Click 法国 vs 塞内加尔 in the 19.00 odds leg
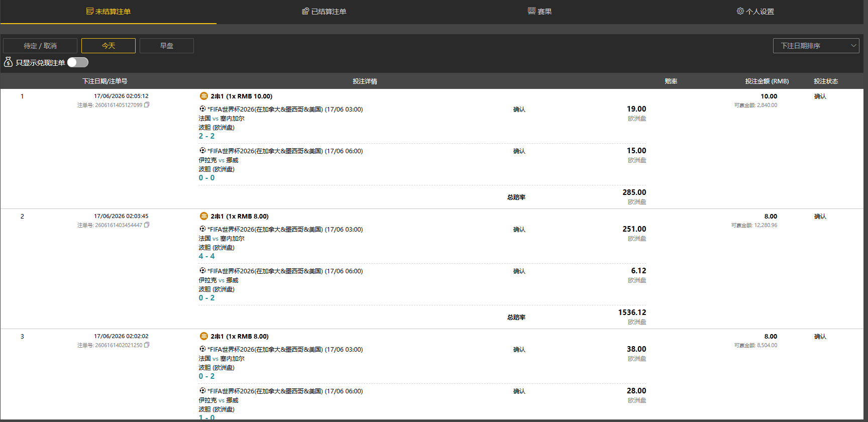 coord(222,119)
